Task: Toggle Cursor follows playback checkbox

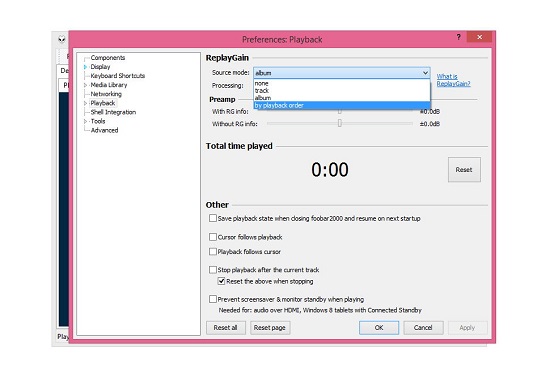Action: coord(213,237)
